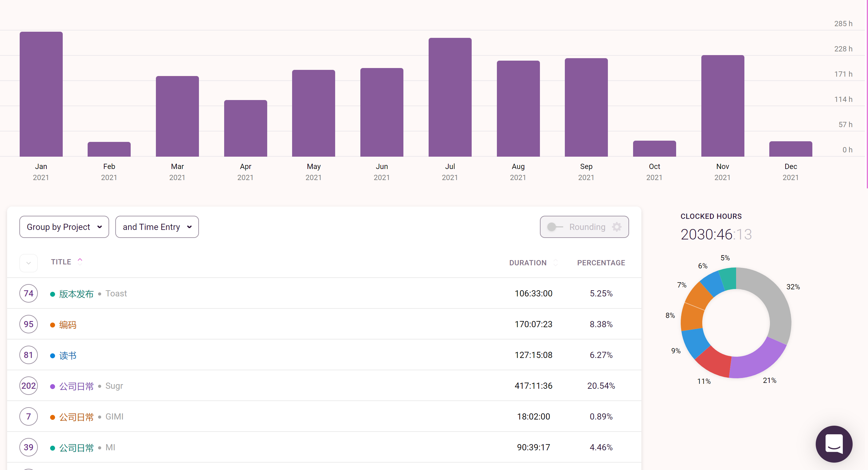Open 公司日常 project in Sugr row

pyautogui.click(x=77, y=386)
